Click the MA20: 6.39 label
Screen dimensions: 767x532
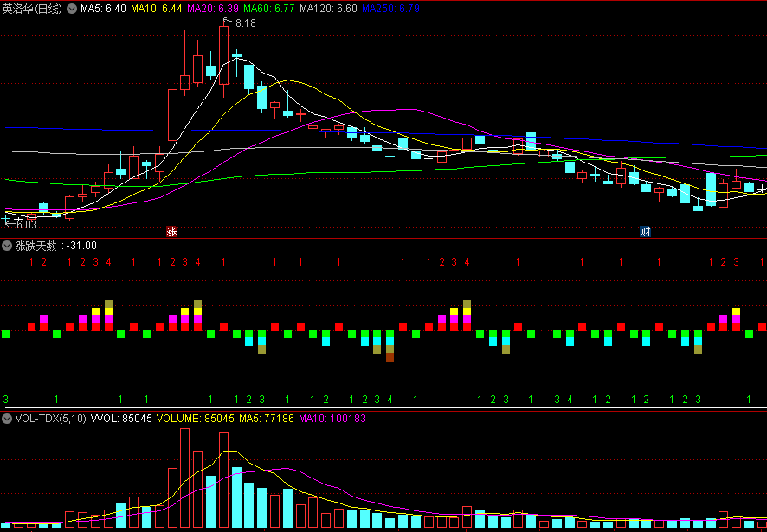click(213, 9)
